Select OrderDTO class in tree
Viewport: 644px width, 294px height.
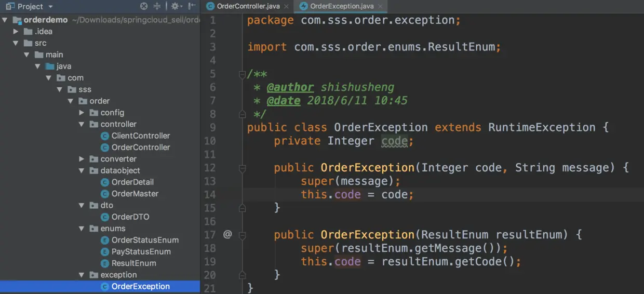click(130, 217)
